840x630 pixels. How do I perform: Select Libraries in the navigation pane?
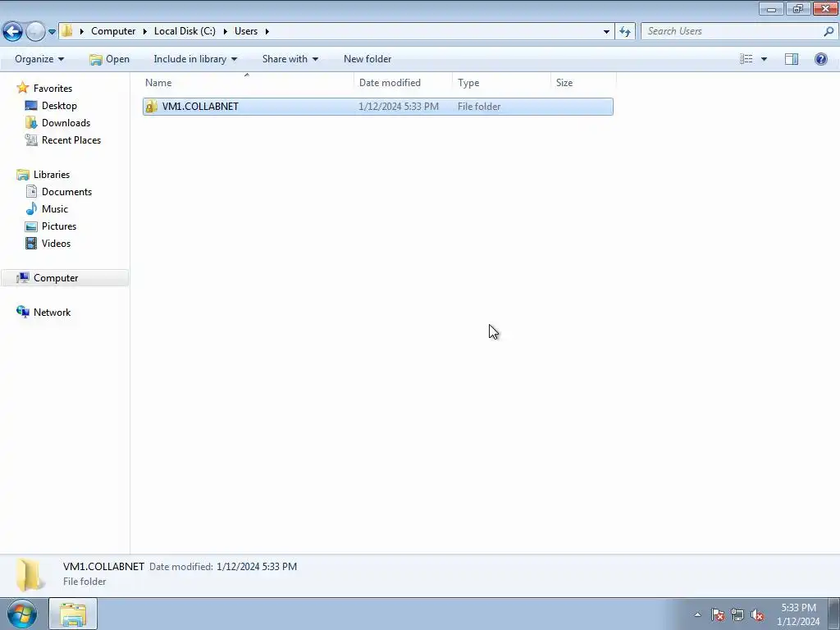tap(52, 174)
